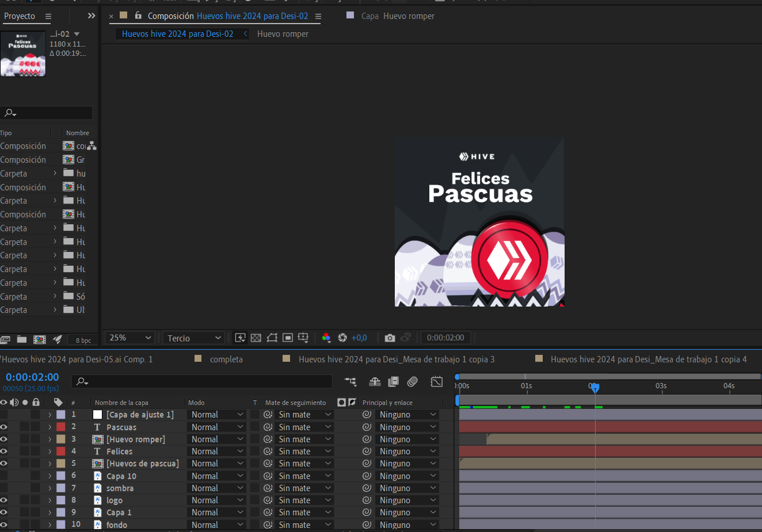Hide the fondo layer
The image size is (762, 532).
(x=4, y=525)
